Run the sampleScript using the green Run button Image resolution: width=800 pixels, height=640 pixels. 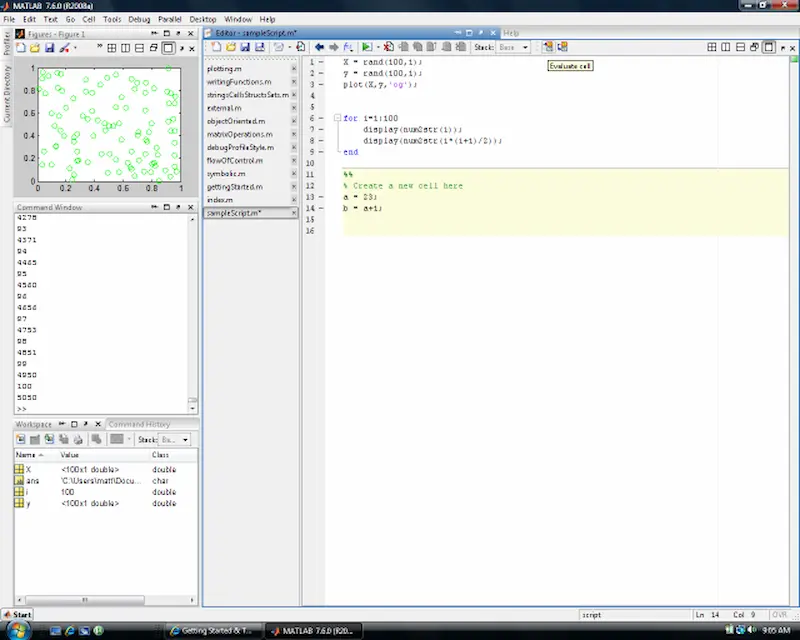coord(367,46)
